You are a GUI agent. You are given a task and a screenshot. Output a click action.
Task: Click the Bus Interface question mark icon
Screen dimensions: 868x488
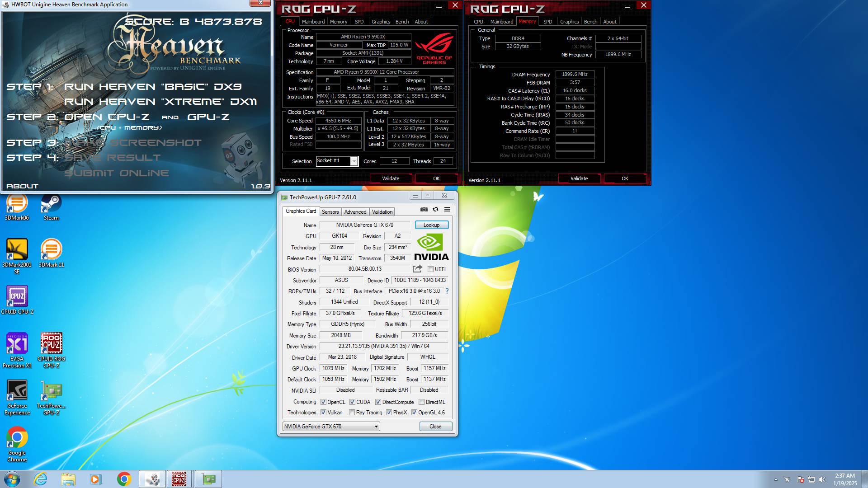(447, 291)
